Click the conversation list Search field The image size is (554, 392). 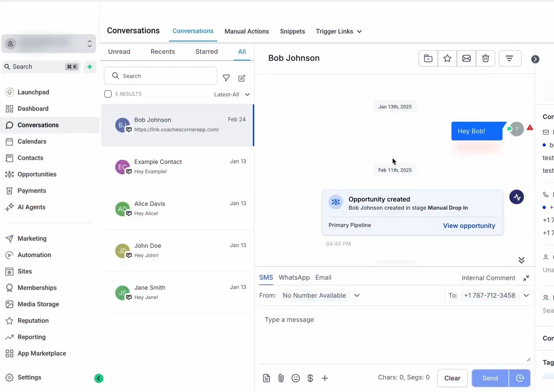[x=160, y=76]
